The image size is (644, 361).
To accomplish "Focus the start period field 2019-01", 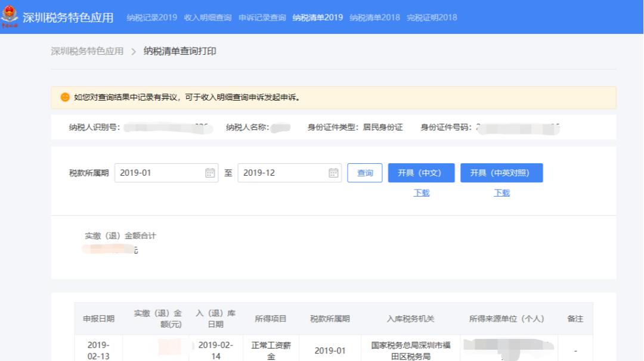I will click(166, 173).
